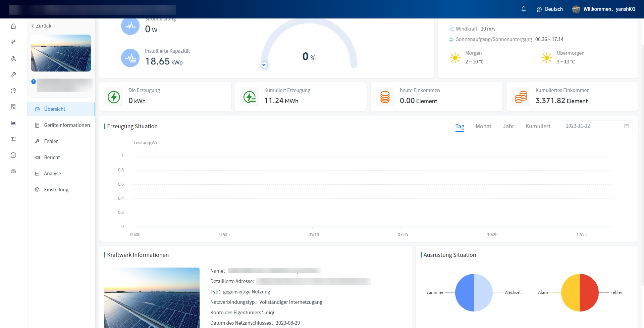Switch chart to Monat tab
The image size is (644, 328).
coord(483,126)
